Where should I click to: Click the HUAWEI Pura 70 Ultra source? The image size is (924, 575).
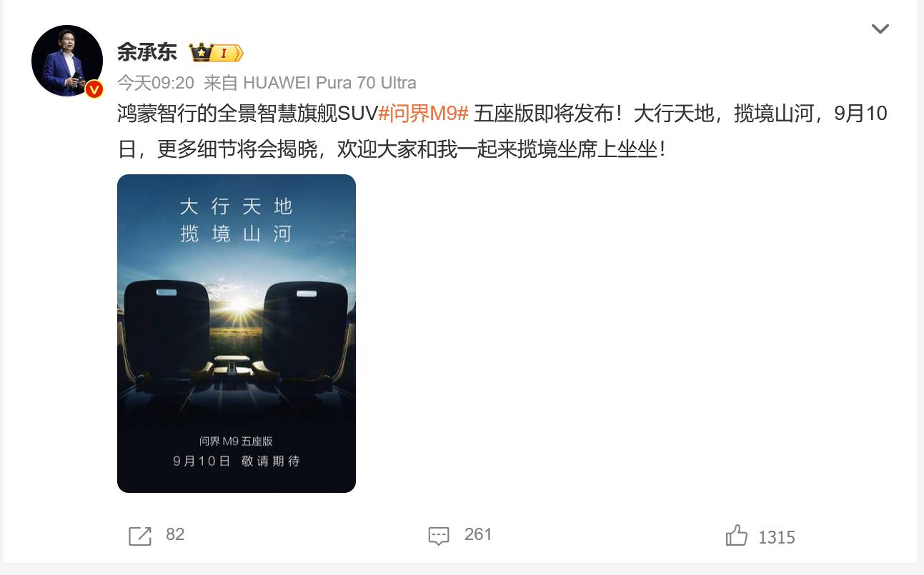[x=329, y=83]
